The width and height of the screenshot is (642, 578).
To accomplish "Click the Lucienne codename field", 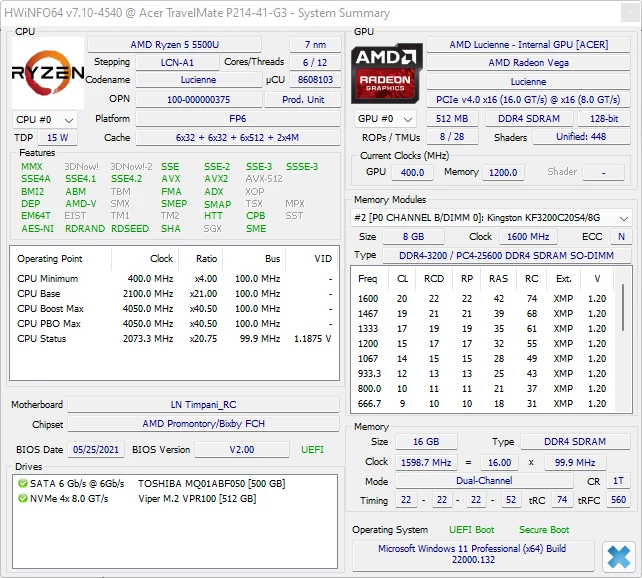I will tap(199, 79).
